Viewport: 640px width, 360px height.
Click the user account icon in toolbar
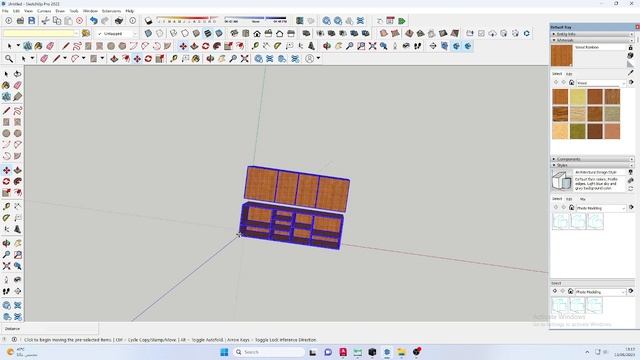[310, 59]
